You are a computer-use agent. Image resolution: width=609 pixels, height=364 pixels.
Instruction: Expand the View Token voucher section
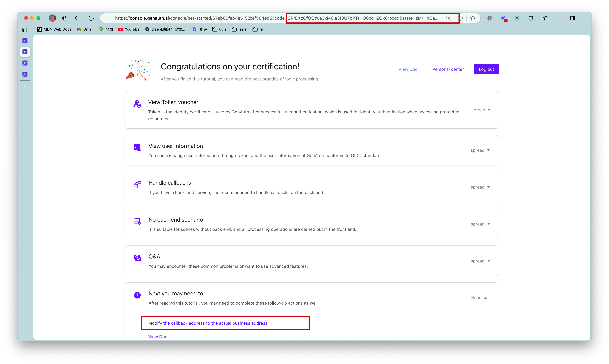[x=481, y=110]
